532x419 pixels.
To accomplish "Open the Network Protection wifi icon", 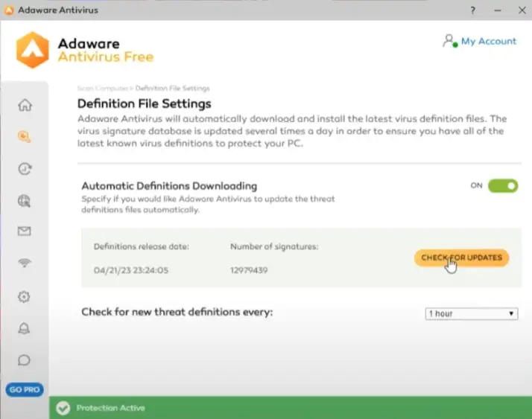I will (24, 263).
